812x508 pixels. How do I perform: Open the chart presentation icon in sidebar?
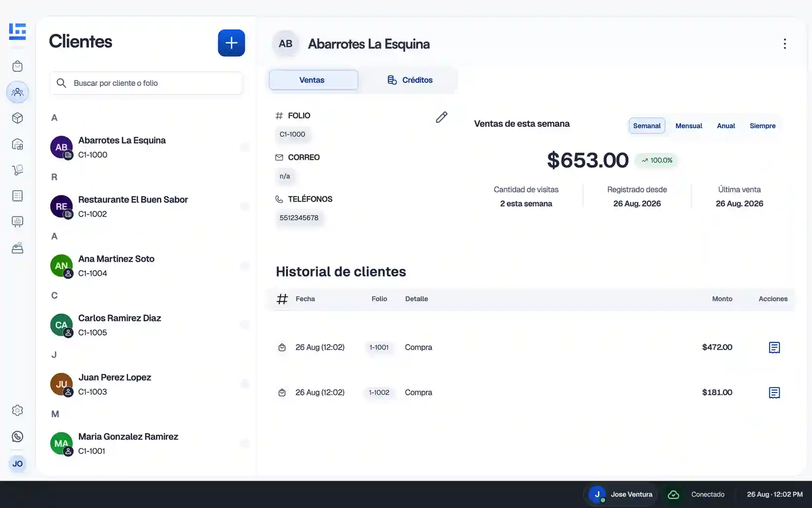18,222
